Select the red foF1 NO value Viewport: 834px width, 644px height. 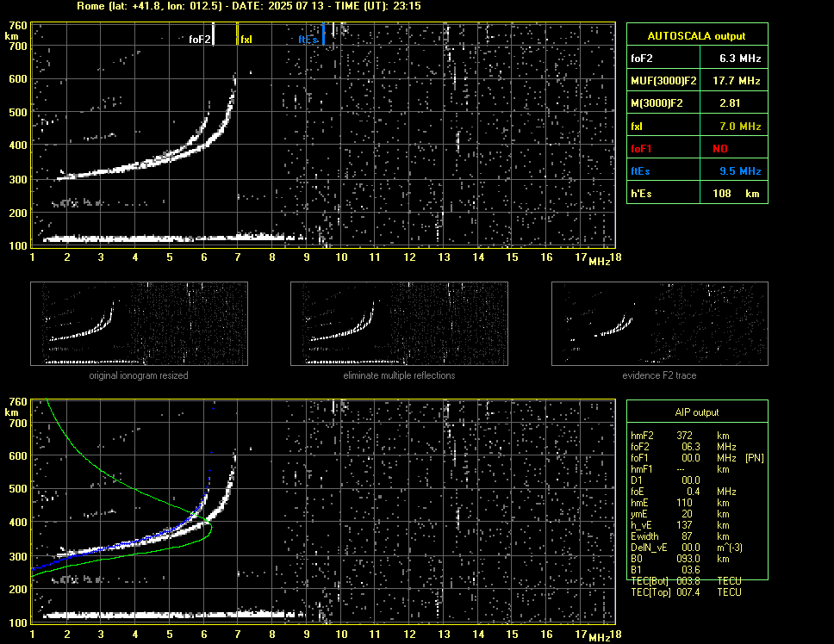pyautogui.click(x=720, y=149)
